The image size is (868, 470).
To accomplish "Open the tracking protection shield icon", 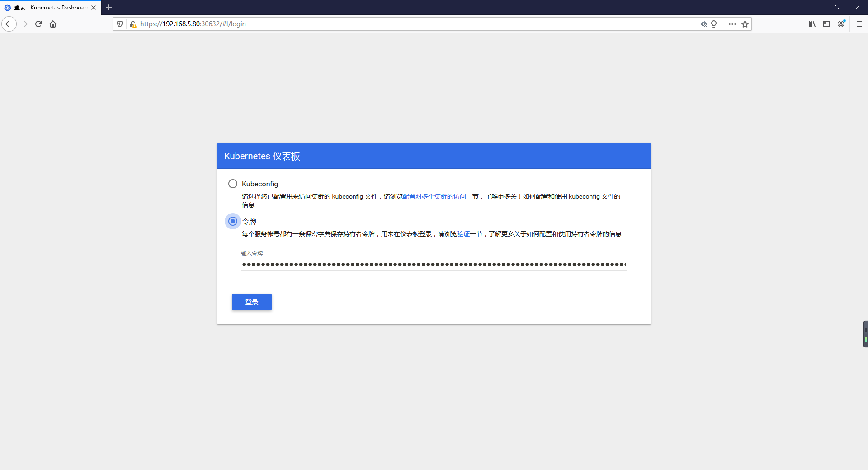I will (120, 24).
